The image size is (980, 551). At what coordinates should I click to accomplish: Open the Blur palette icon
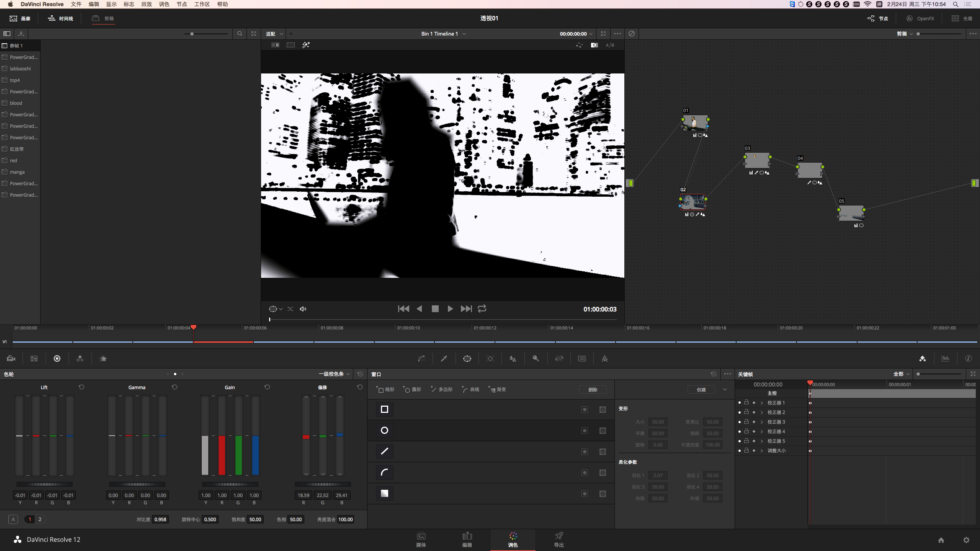pyautogui.click(x=513, y=359)
